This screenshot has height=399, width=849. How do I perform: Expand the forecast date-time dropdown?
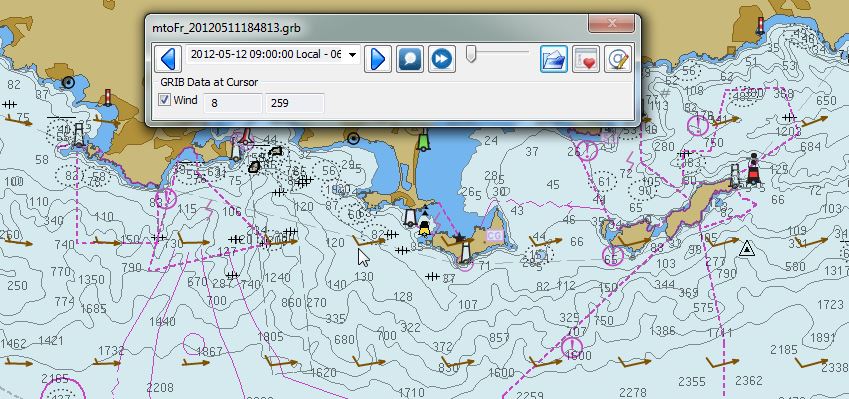[352, 55]
